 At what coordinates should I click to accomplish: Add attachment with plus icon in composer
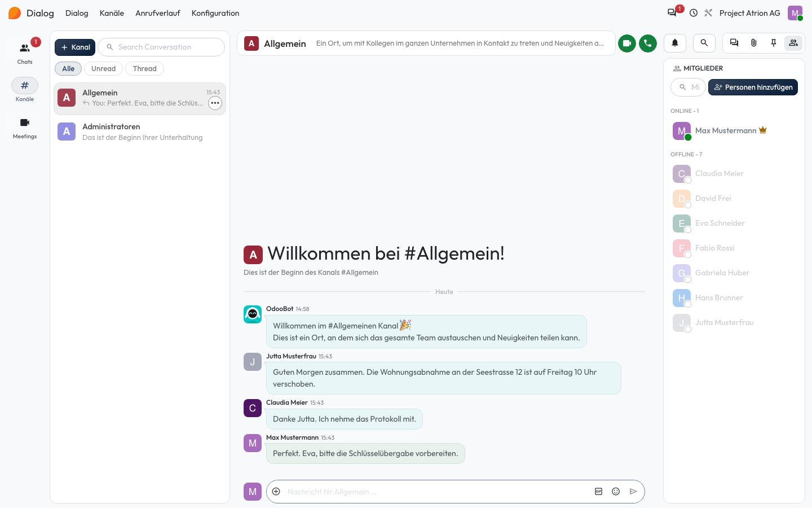tap(276, 492)
